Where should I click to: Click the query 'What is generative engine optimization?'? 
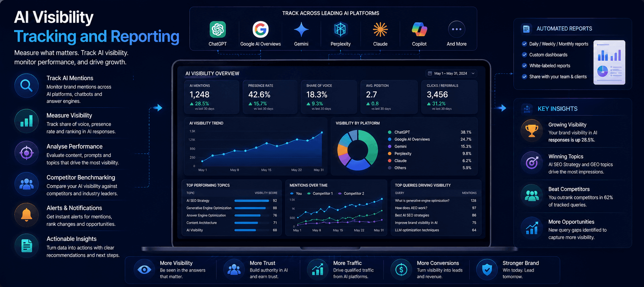coord(422,201)
